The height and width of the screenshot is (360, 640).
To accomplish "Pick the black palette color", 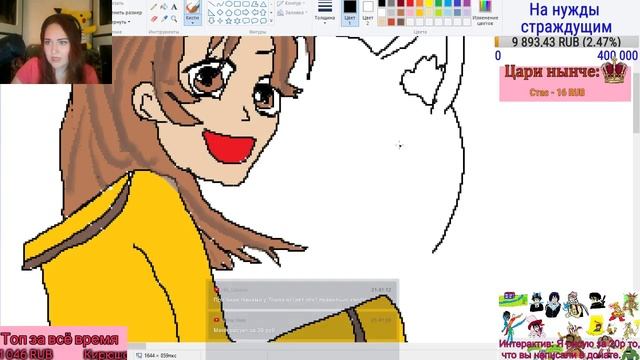I will [x=382, y=2].
